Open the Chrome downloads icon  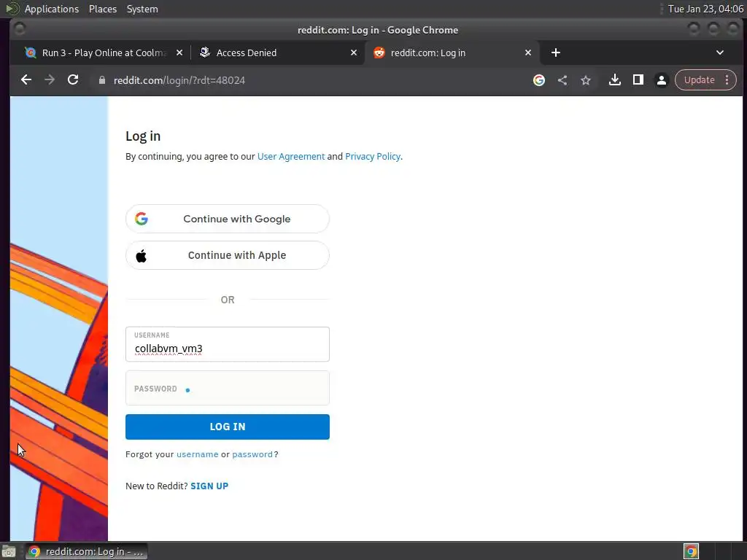(614, 80)
